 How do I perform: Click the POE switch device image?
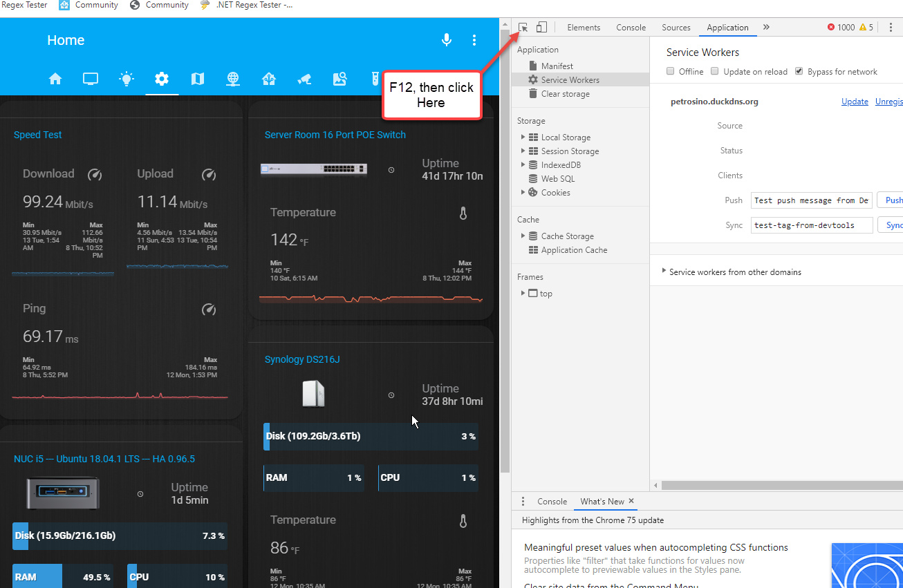point(314,169)
